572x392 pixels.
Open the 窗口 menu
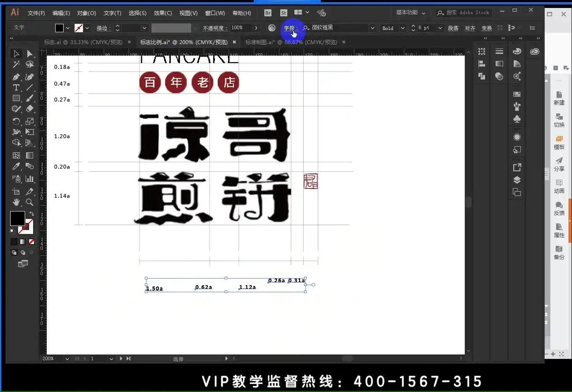[215, 13]
